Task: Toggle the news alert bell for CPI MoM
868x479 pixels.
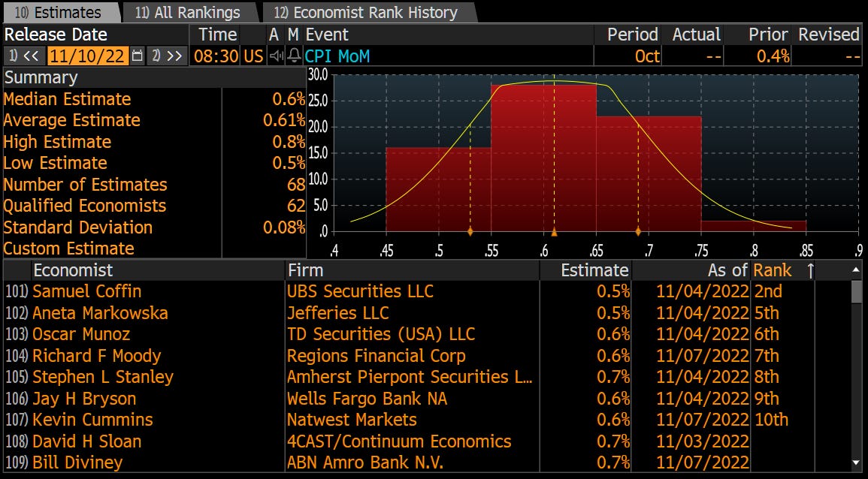Action: point(296,56)
